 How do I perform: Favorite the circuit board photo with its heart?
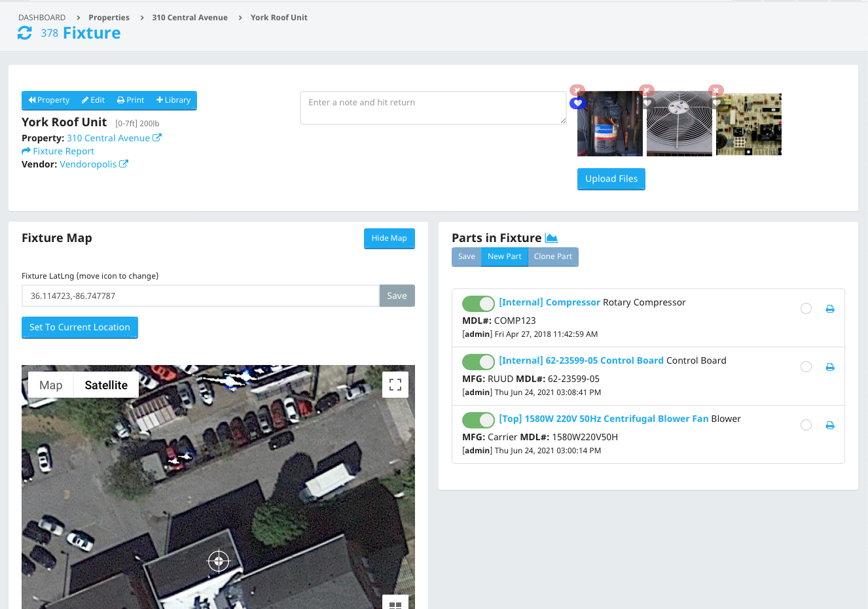pos(716,103)
